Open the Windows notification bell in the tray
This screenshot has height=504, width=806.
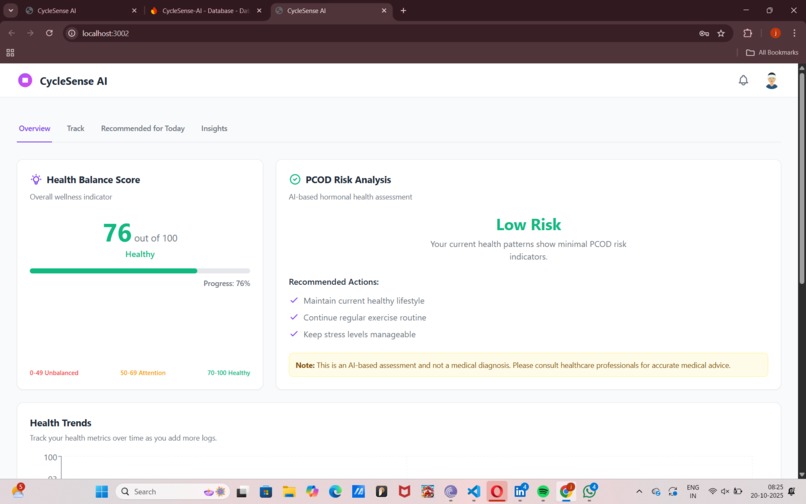click(792, 492)
